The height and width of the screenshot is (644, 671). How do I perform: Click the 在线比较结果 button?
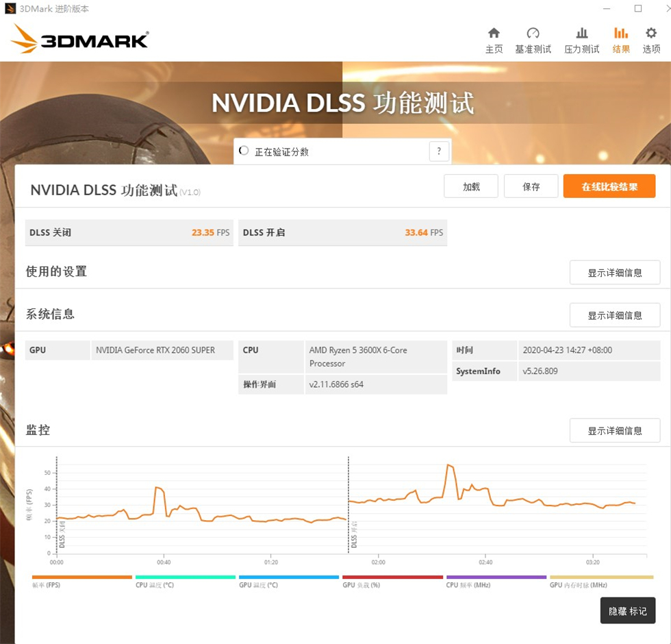609,186
